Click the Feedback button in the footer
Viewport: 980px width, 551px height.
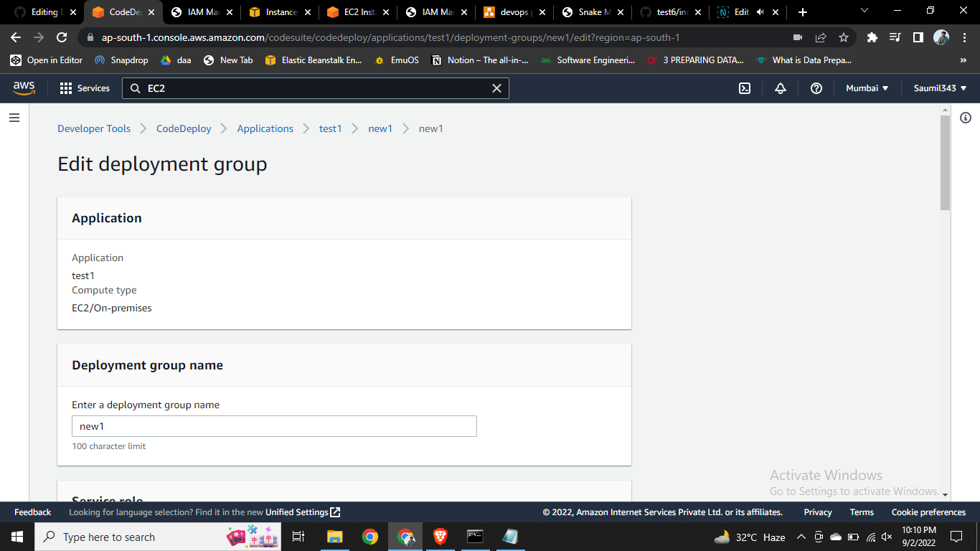[32, 512]
